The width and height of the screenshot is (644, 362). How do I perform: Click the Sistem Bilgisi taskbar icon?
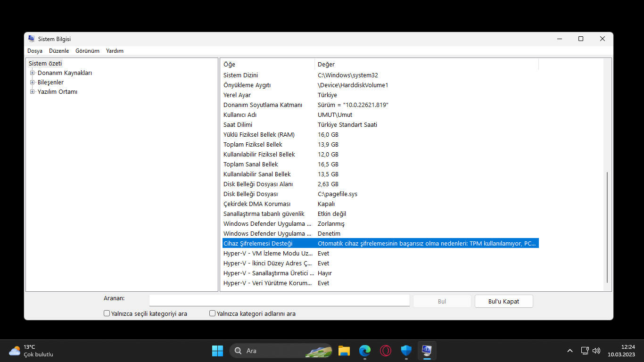pos(427,351)
